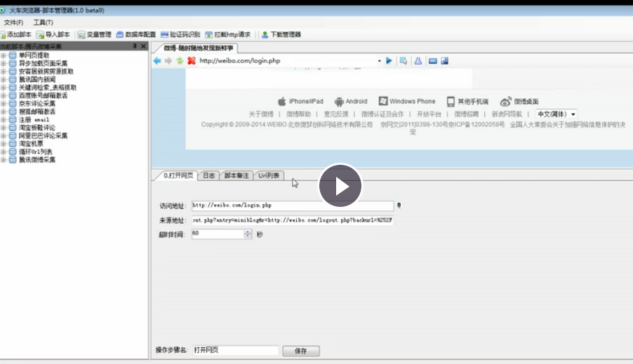Click the 新浪网导航 footer link
The width and height of the screenshot is (633, 364).
507,114
